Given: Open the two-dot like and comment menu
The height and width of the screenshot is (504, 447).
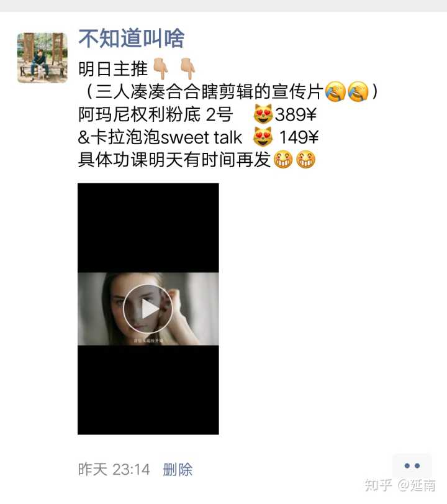Looking at the screenshot, I should (x=412, y=465).
